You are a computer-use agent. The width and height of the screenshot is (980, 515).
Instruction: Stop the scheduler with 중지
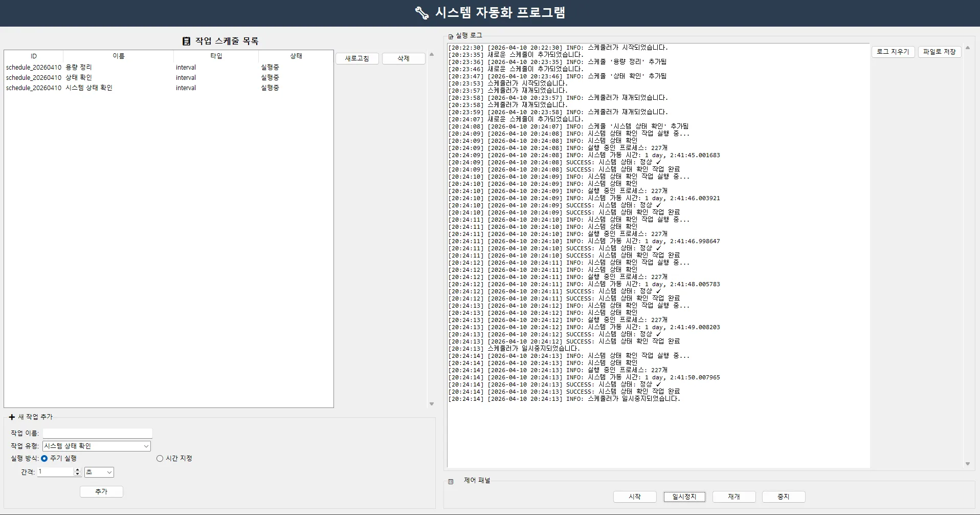coord(784,497)
